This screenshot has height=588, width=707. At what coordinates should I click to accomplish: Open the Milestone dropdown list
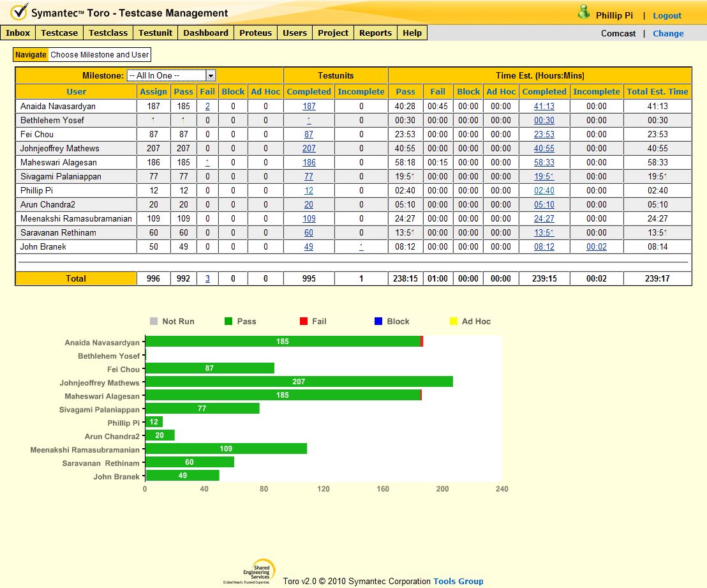tap(211, 75)
